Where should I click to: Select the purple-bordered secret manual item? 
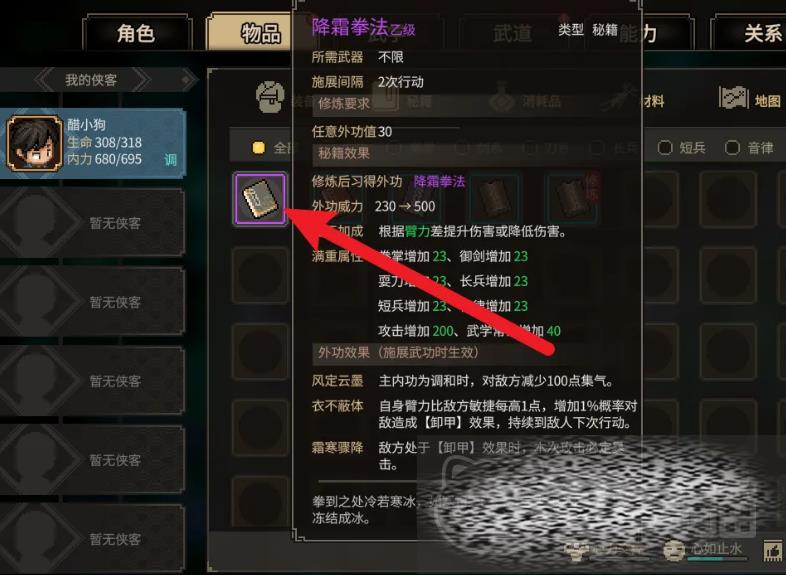(260, 199)
